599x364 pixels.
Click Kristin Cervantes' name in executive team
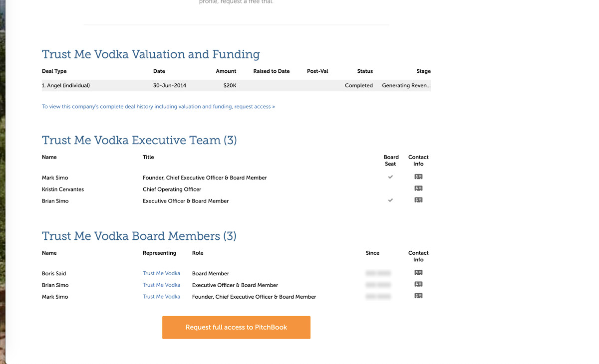click(63, 189)
